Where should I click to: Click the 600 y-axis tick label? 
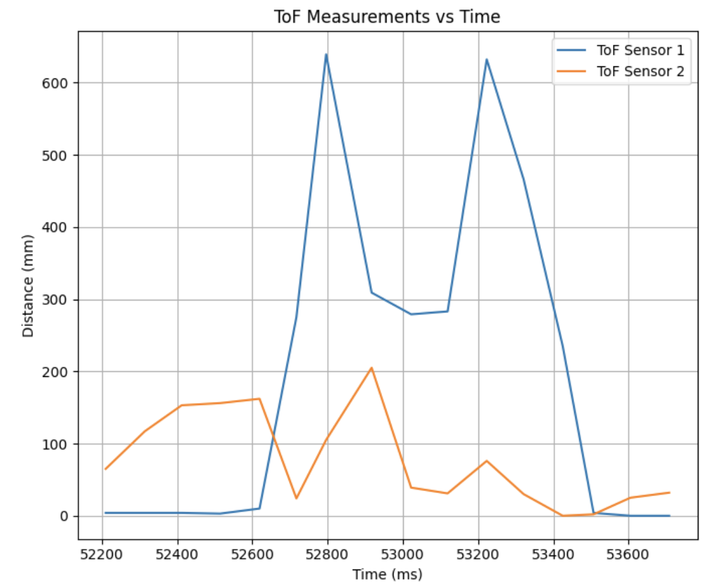coord(58,83)
